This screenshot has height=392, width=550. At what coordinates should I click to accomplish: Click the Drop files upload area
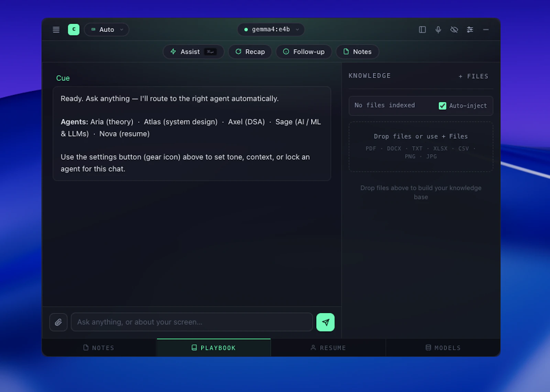click(421, 146)
